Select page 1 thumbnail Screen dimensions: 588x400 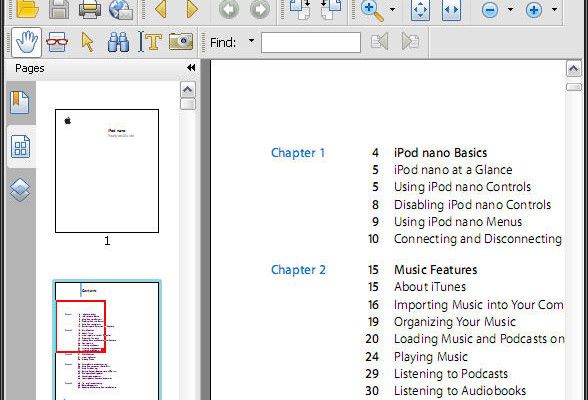[107, 171]
